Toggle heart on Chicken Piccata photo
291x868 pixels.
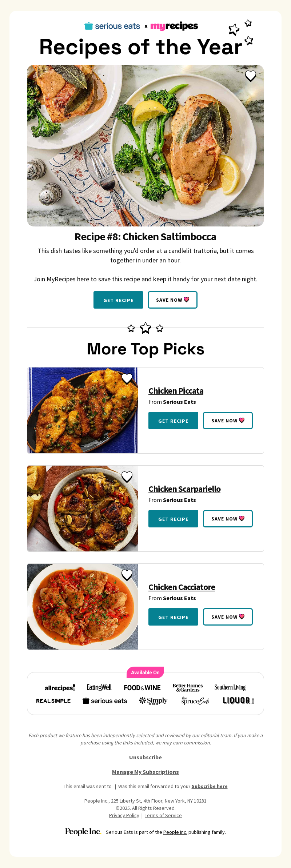127,378
